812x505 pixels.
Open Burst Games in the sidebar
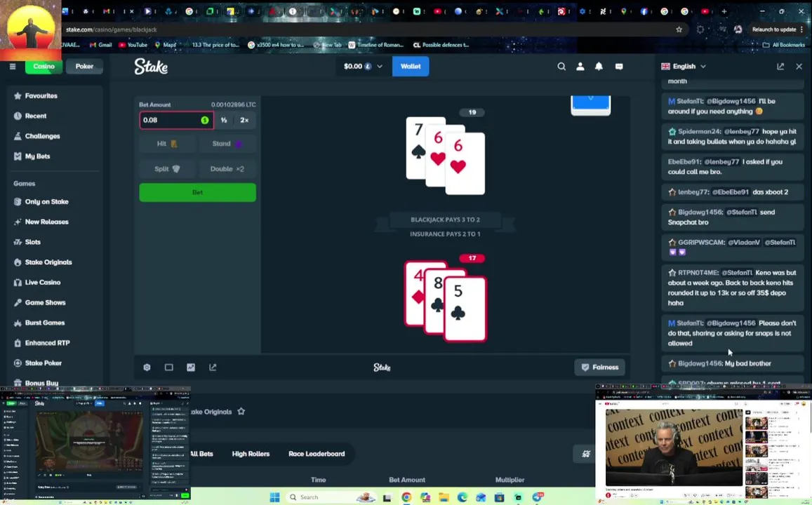pos(54,323)
